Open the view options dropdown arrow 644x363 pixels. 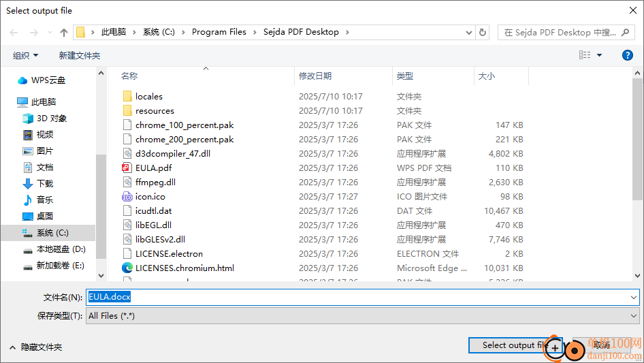599,55
